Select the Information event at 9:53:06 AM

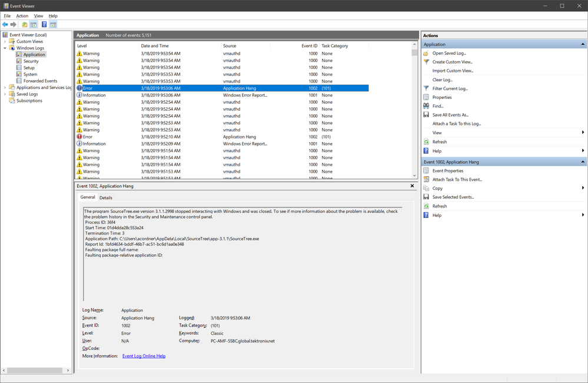(x=222, y=95)
